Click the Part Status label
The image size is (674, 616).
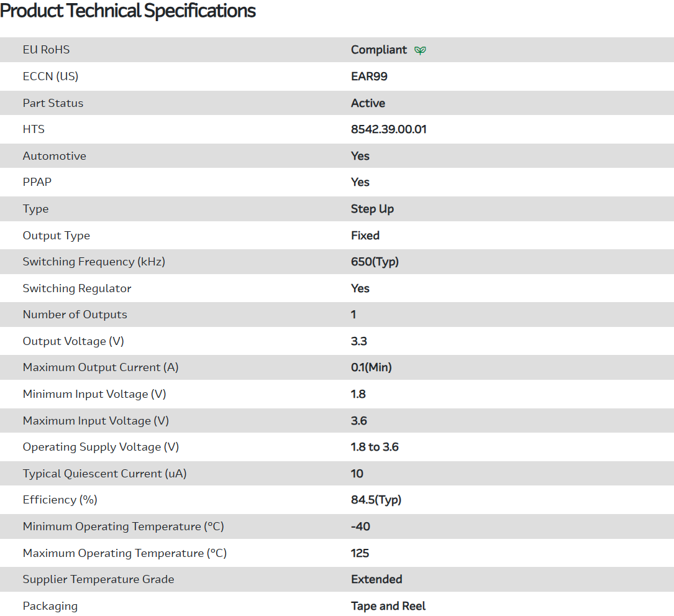click(x=53, y=103)
